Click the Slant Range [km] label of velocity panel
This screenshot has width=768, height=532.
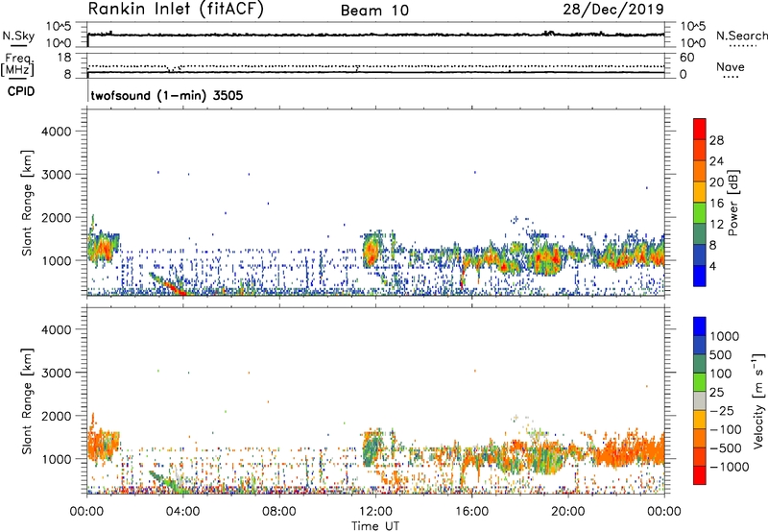point(28,401)
